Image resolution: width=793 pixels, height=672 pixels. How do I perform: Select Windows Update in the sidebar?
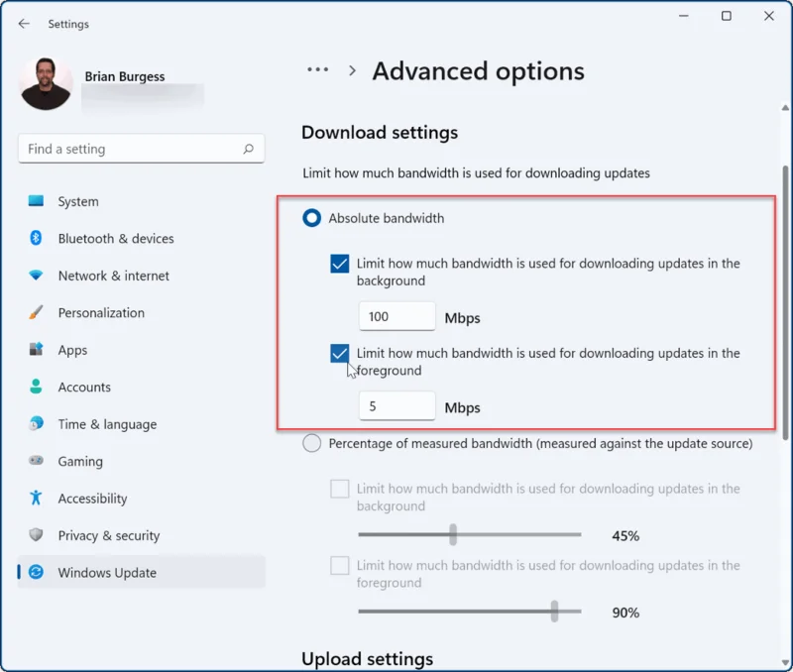click(x=141, y=572)
